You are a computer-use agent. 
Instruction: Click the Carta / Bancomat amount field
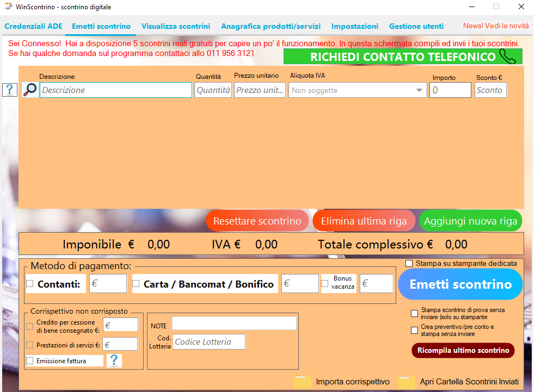point(300,283)
